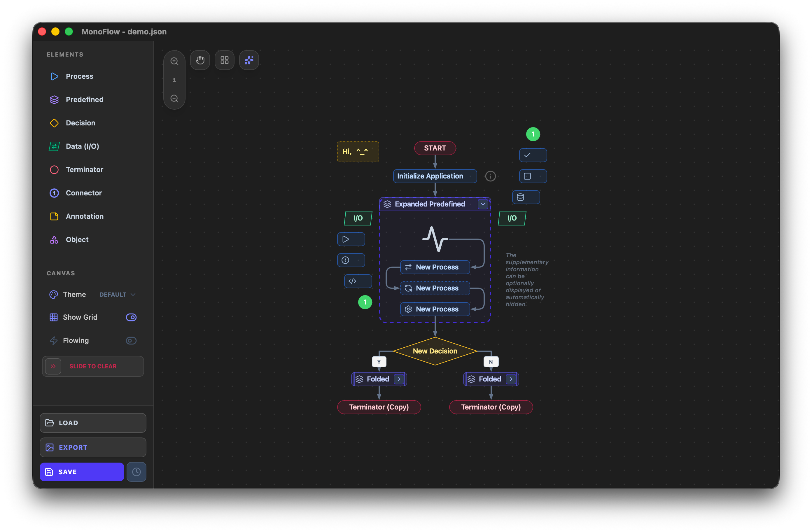Click the grid layout toolbar icon
Screen dimensions: 812x532
tap(225, 60)
